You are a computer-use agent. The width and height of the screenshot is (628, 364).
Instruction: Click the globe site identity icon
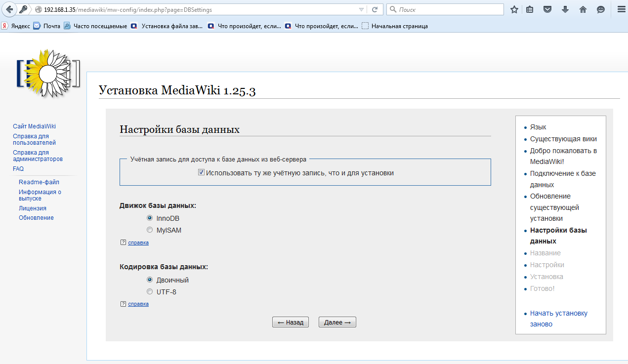(x=39, y=9)
